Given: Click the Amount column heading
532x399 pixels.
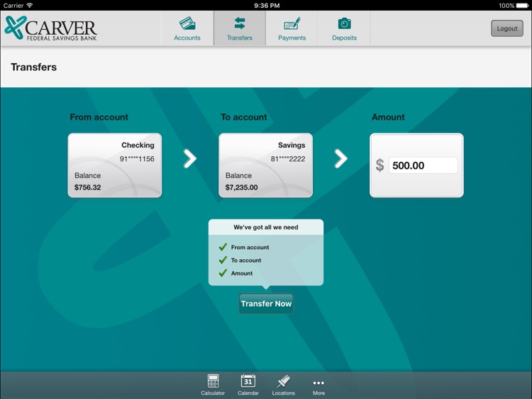Looking at the screenshot, I should click(x=388, y=117).
